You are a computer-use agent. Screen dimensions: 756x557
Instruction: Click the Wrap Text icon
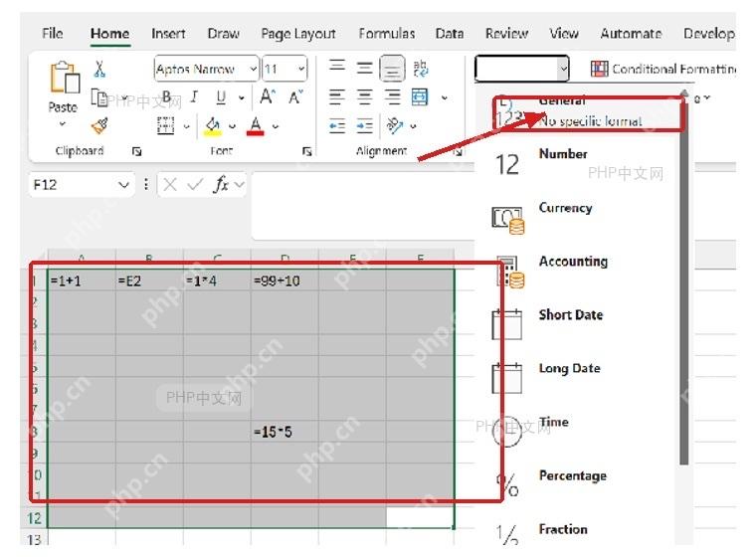pos(421,69)
